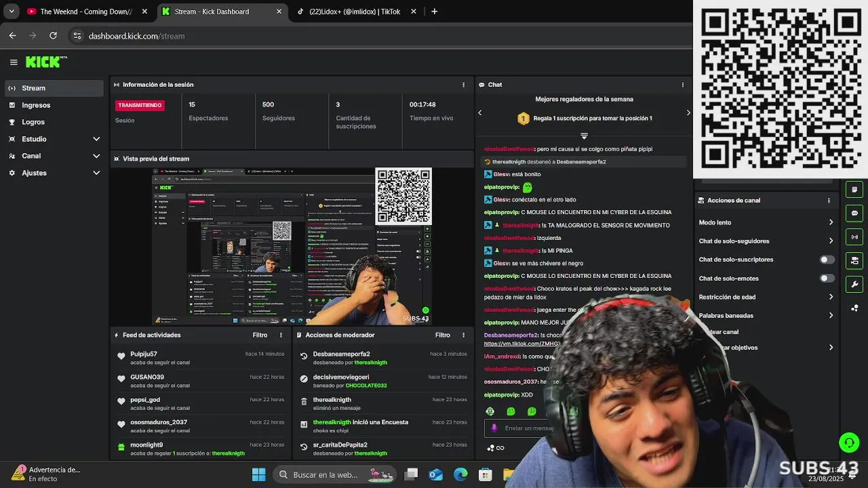The image size is (868, 488).
Task: Open Outlook from the taskbar
Action: [435, 474]
